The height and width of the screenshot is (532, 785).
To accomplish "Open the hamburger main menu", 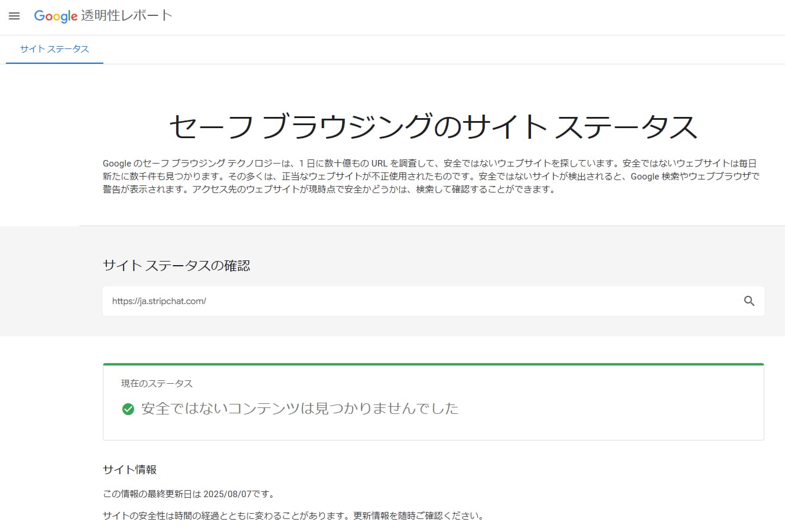I will 14,16.
